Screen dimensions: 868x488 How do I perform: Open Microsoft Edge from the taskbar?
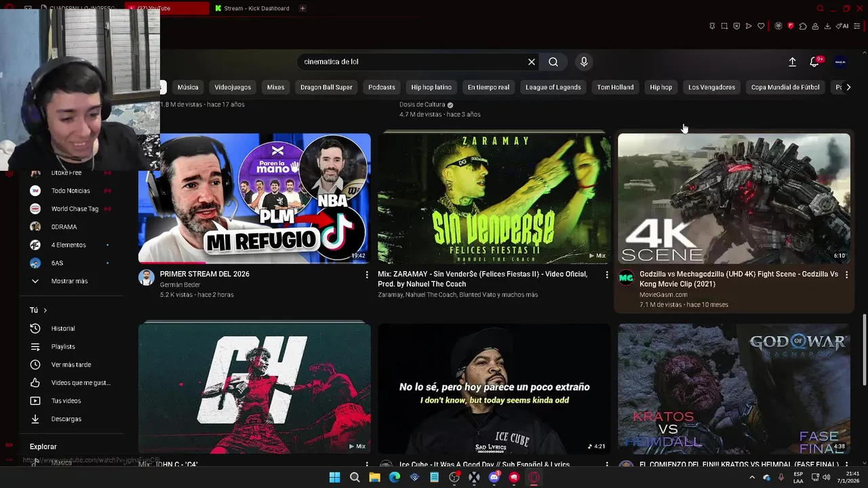pyautogui.click(x=395, y=477)
